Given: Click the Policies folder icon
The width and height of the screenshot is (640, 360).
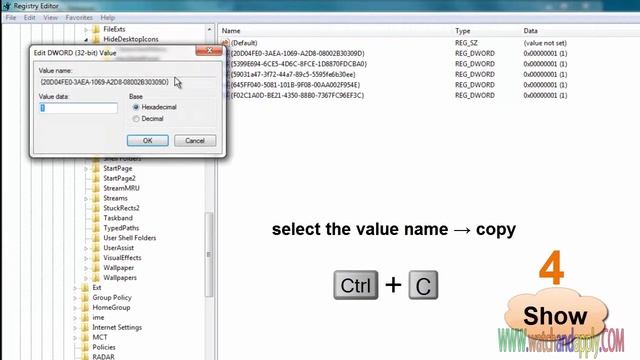Looking at the screenshot, I should [x=85, y=347].
